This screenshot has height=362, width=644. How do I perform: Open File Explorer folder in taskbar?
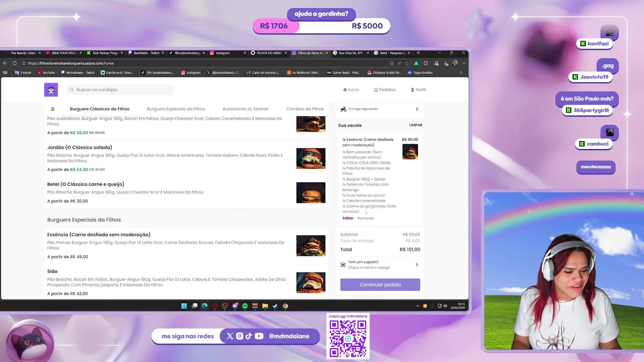265,306
